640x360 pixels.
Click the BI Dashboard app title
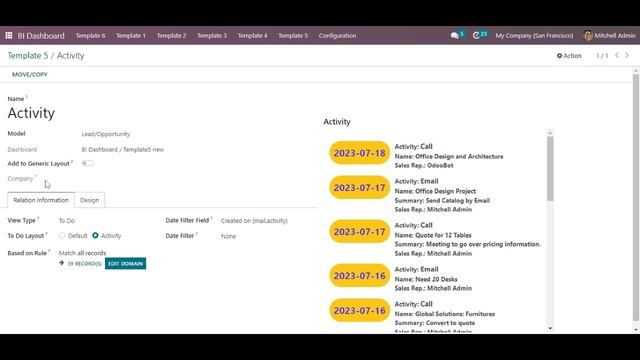pos(41,36)
